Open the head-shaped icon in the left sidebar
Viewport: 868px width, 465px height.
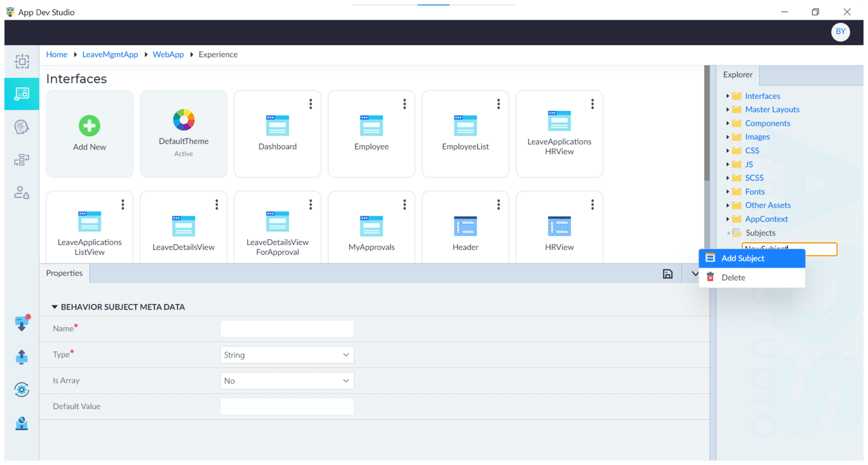pos(22,126)
